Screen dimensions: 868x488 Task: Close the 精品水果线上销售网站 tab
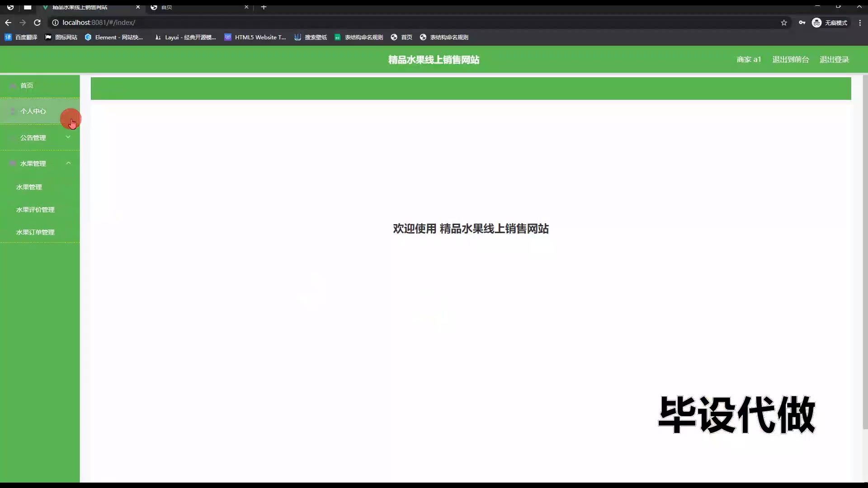(x=138, y=7)
